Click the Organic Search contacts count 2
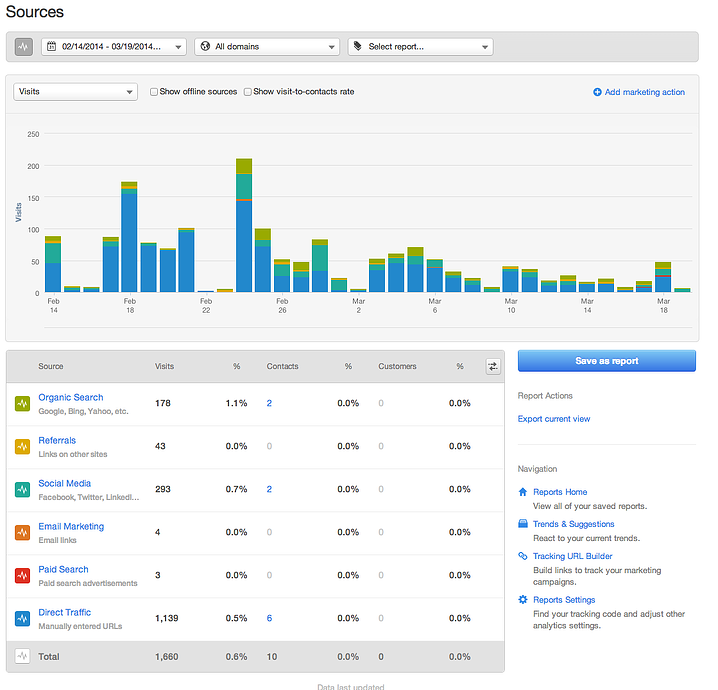Screen dimensions: 718x690 pyautogui.click(x=269, y=403)
